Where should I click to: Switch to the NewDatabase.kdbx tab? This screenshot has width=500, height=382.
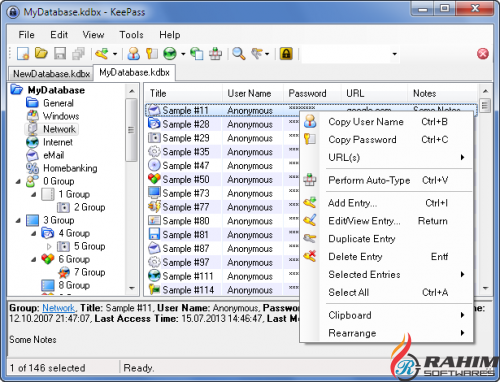[51, 74]
